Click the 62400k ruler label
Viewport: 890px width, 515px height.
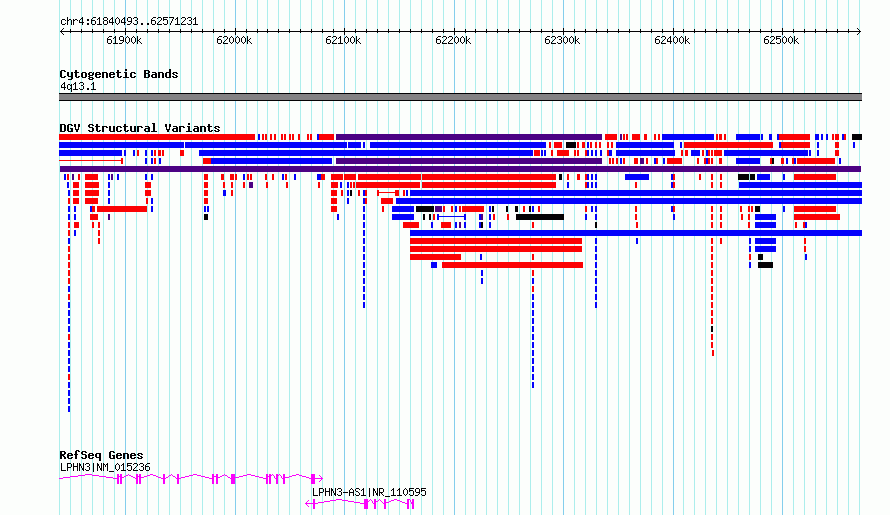click(672, 40)
